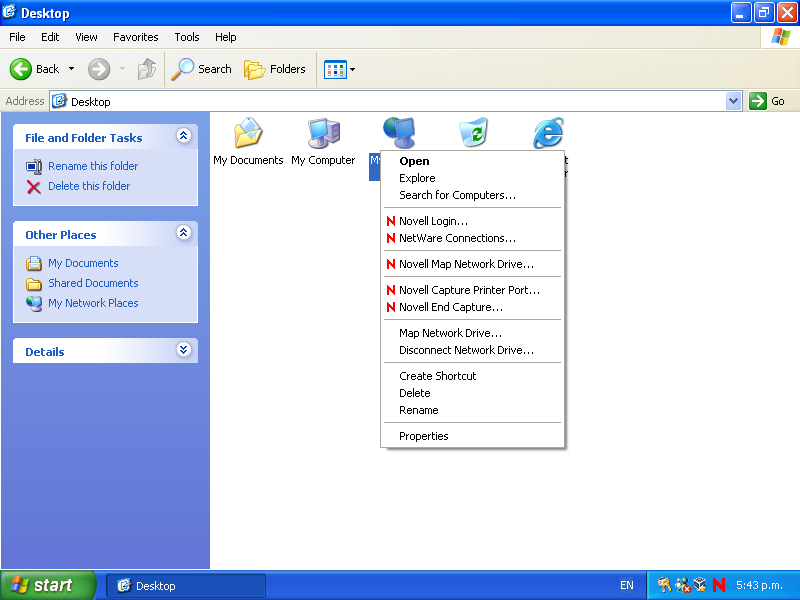Click the Desktop icon in the Address bar

pos(59,101)
